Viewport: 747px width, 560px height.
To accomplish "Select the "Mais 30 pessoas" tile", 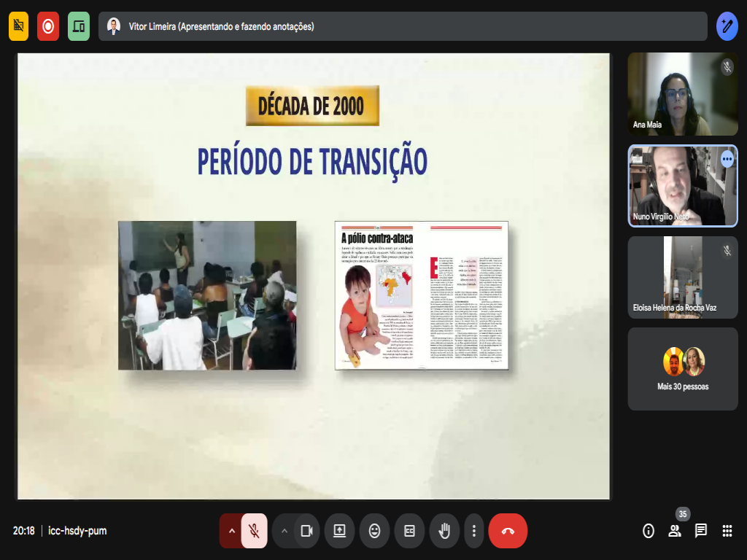I will [x=683, y=368].
